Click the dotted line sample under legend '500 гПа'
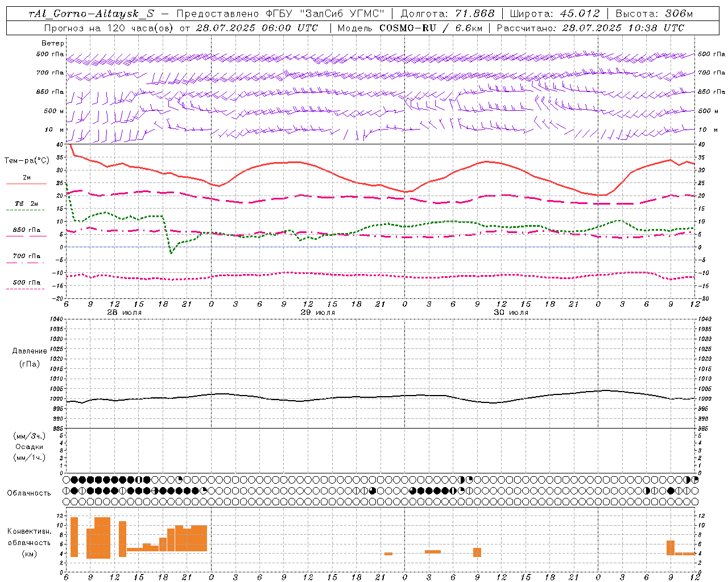The image size is (728, 582). point(26,289)
